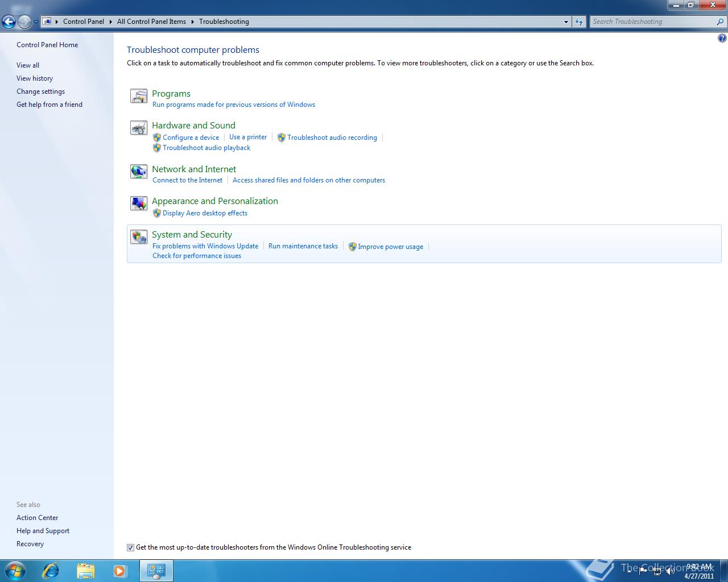Click the taskbar clock and date
This screenshot has height=582, width=728.
click(x=699, y=571)
